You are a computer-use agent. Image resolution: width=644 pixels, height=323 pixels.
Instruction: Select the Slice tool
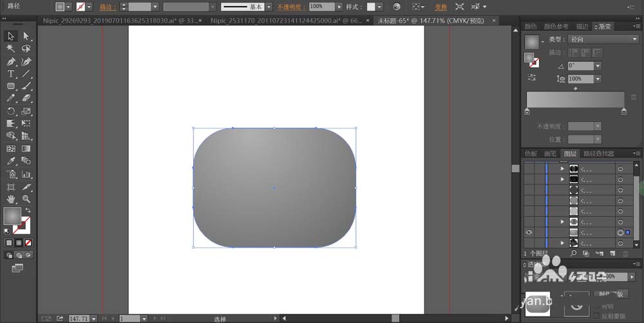pyautogui.click(x=26, y=187)
